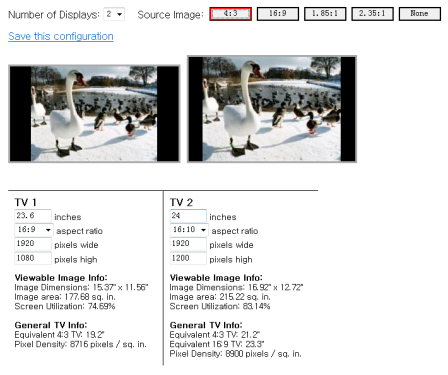Select the 4:3 source image button
Image resolution: width=448 pixels, height=375 pixels.
point(230,14)
